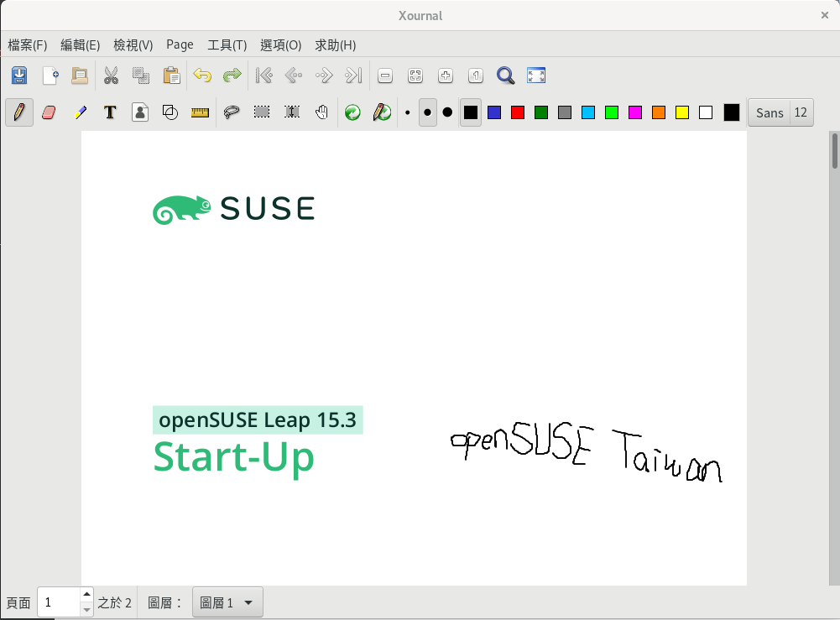Select the Eraser tool
This screenshot has width=840, height=620.
(x=49, y=112)
